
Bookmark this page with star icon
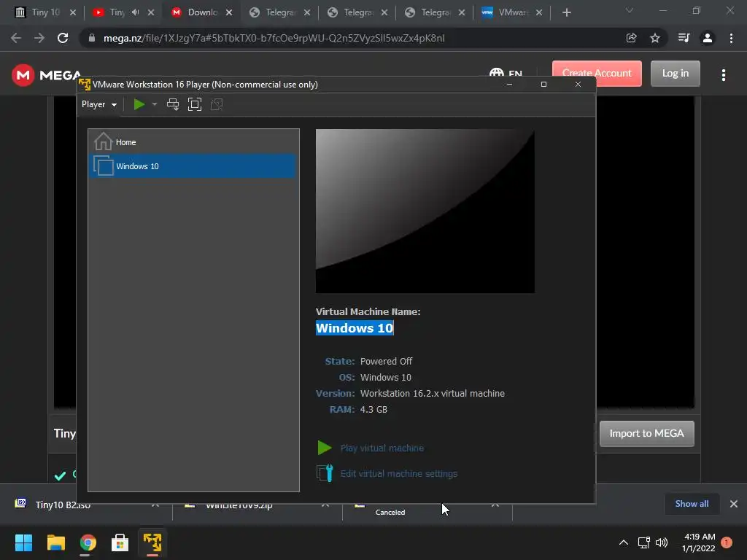(x=655, y=38)
